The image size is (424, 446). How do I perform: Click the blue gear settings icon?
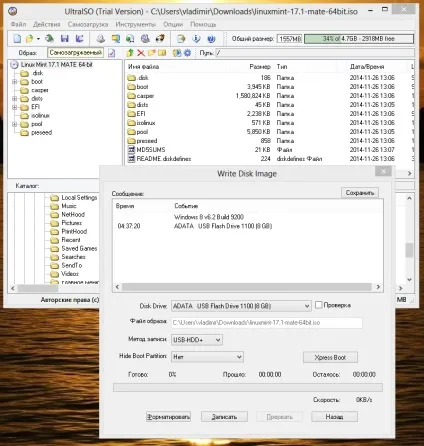[188, 53]
